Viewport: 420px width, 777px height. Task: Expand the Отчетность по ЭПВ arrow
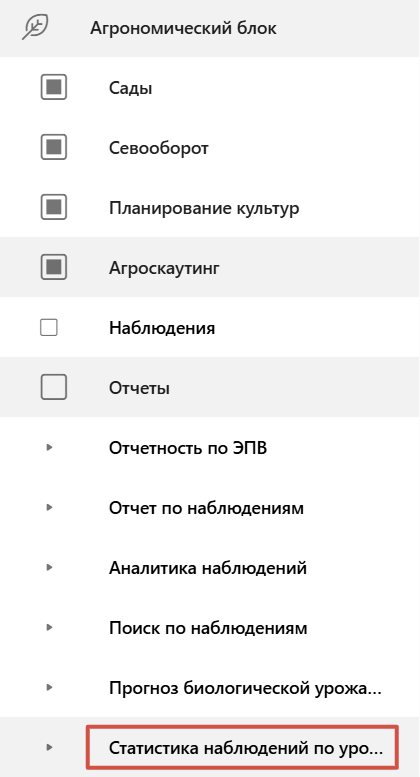coord(49,447)
